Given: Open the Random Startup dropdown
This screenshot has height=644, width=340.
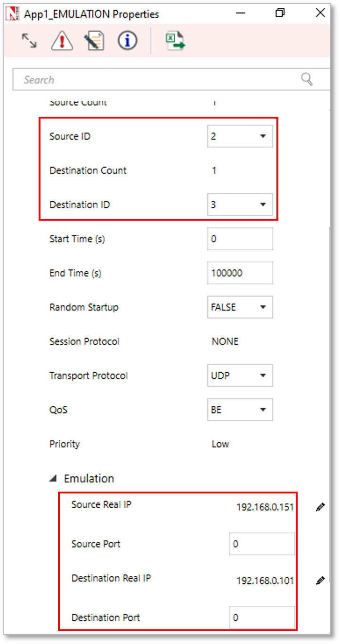Looking at the screenshot, I should [240, 307].
